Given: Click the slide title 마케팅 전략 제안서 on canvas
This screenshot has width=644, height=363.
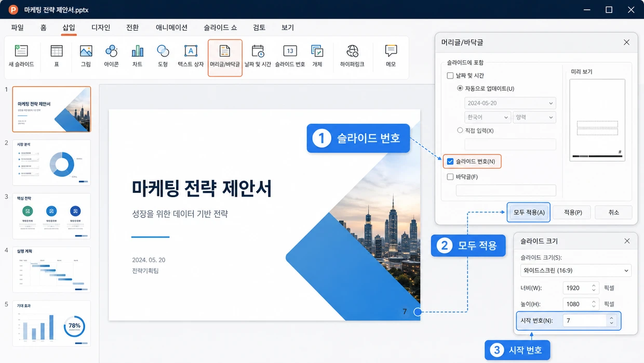Looking at the screenshot, I should pyautogui.click(x=202, y=188).
